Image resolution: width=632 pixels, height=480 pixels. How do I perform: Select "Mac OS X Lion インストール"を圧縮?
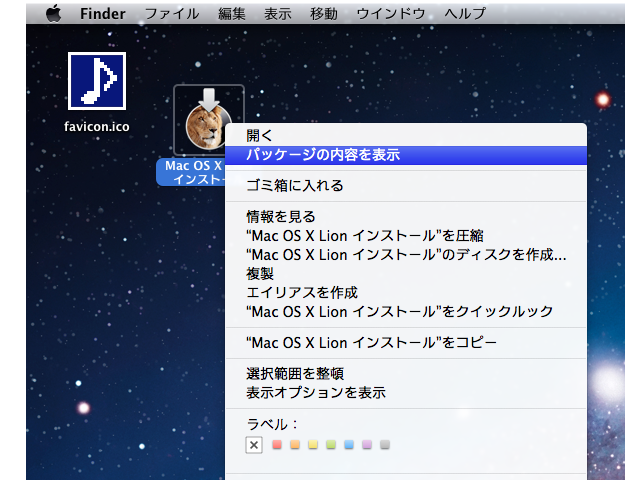coord(406,236)
